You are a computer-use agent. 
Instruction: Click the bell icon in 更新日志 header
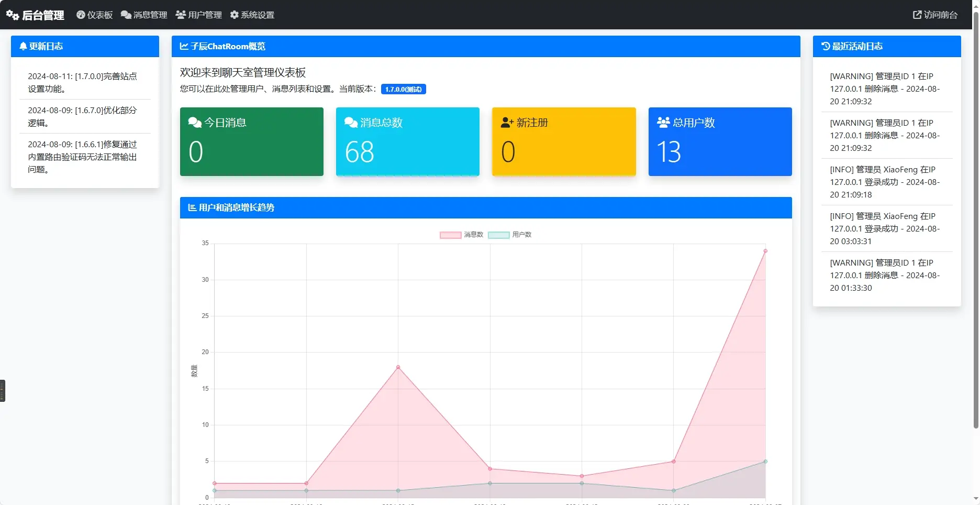click(23, 47)
